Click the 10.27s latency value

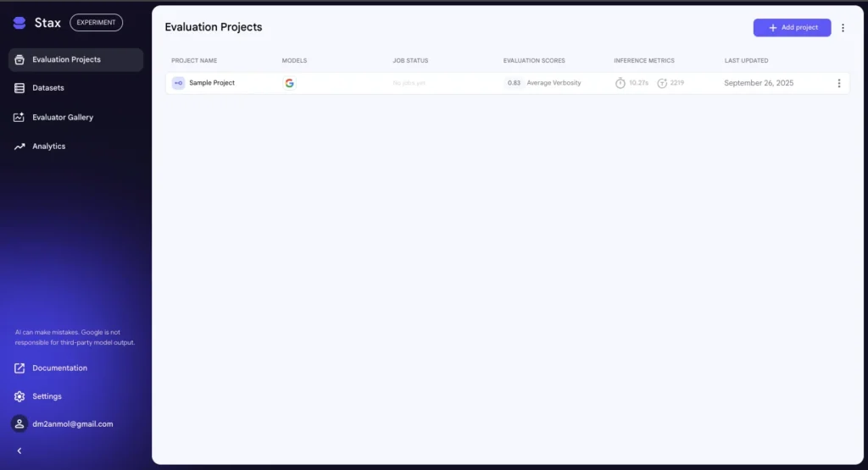pyautogui.click(x=639, y=83)
